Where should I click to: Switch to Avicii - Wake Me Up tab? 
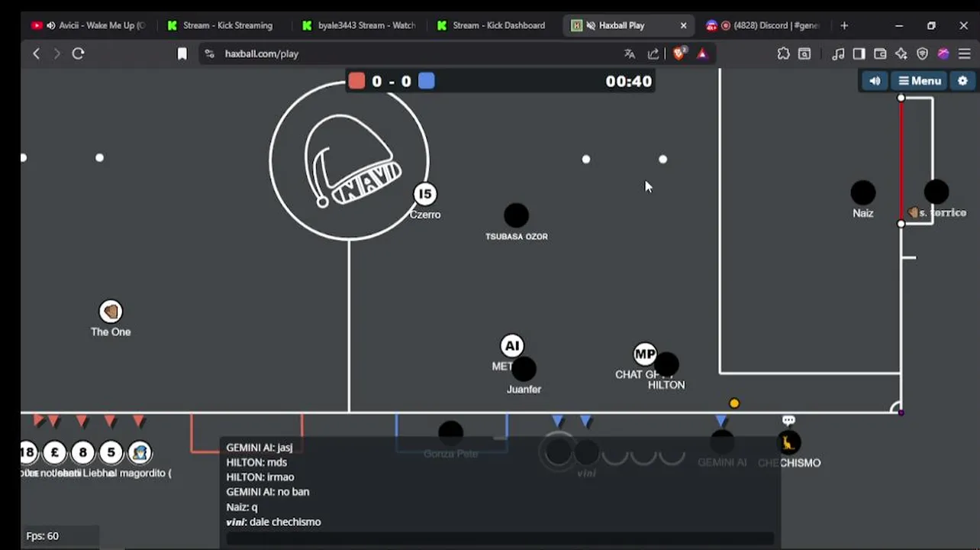point(88,25)
